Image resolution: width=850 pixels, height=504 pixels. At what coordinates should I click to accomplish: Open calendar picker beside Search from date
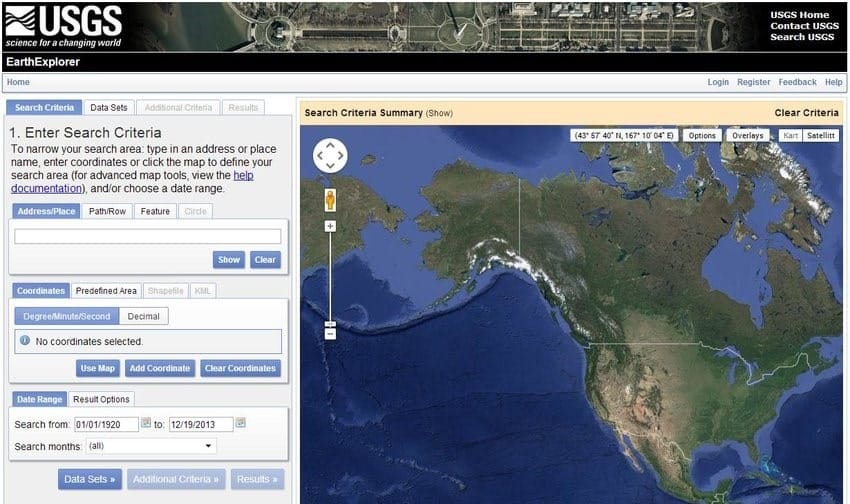tap(146, 423)
